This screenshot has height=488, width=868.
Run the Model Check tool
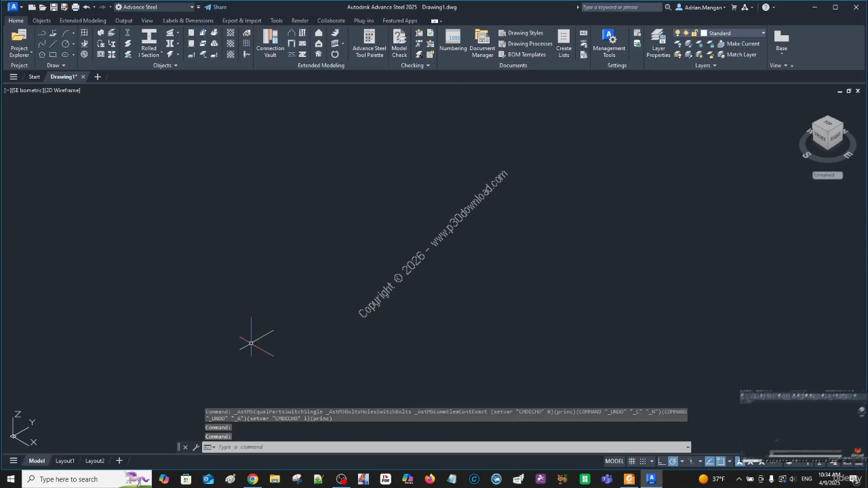click(399, 43)
